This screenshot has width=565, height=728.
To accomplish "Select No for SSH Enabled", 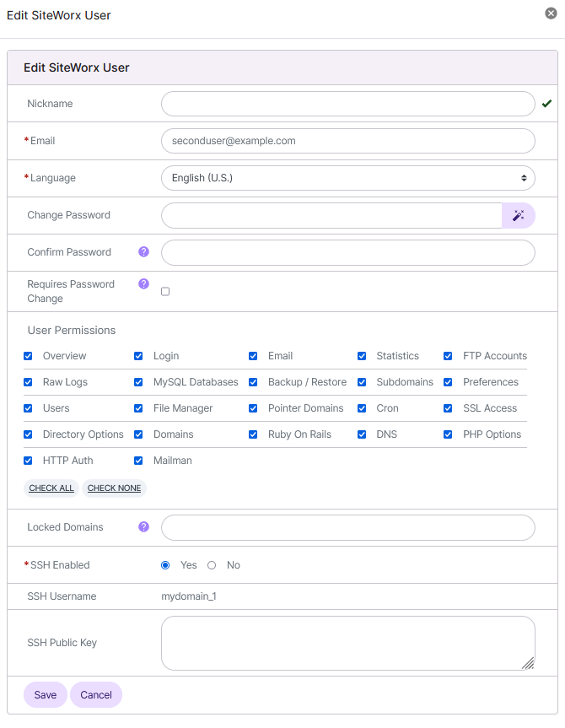I will tap(213, 565).
